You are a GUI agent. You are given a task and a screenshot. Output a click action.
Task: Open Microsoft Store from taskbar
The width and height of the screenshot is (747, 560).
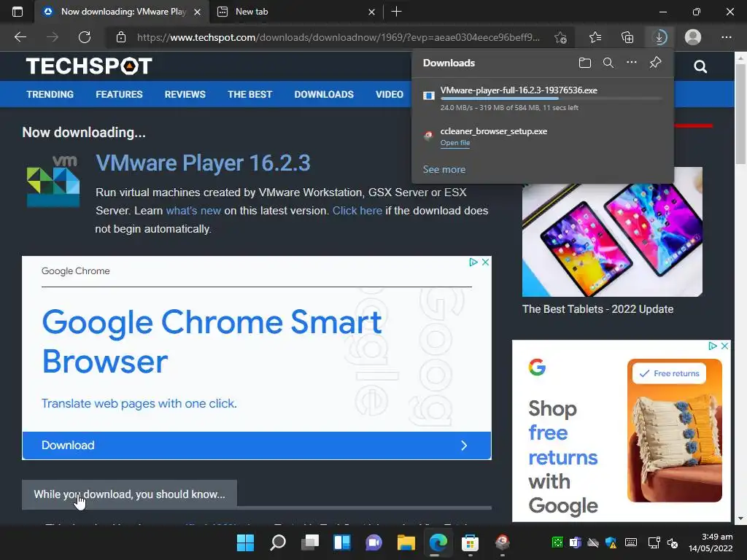tap(470, 542)
